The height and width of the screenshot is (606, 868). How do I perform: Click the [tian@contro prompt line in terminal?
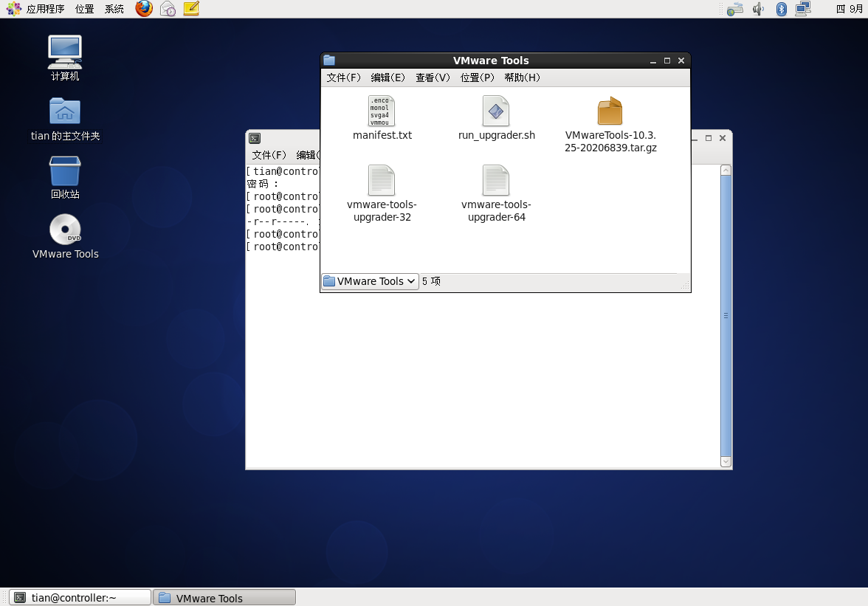point(283,171)
